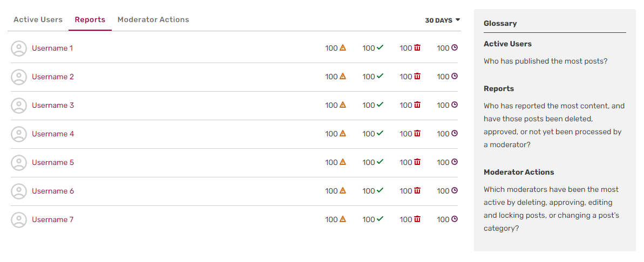Switch to the Active Users tab
Viewport: 644px width, 262px height.
coord(38,19)
